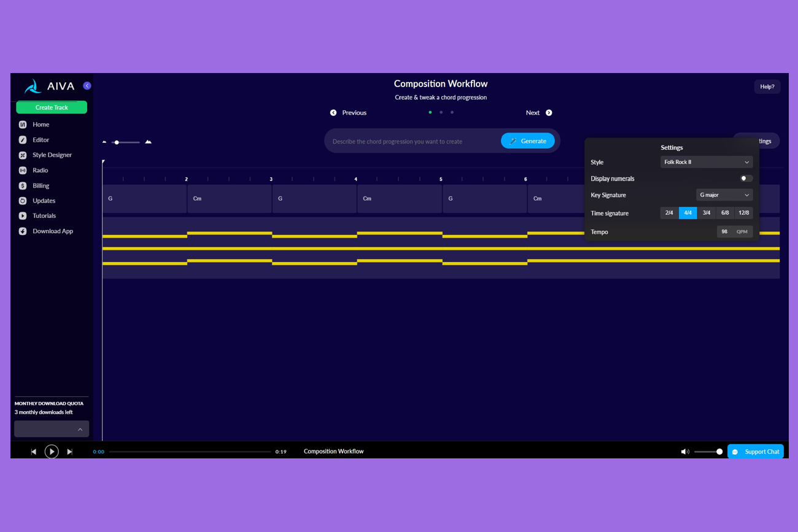Toggle the Display numerals switch
The image size is (798, 532).
(746, 179)
